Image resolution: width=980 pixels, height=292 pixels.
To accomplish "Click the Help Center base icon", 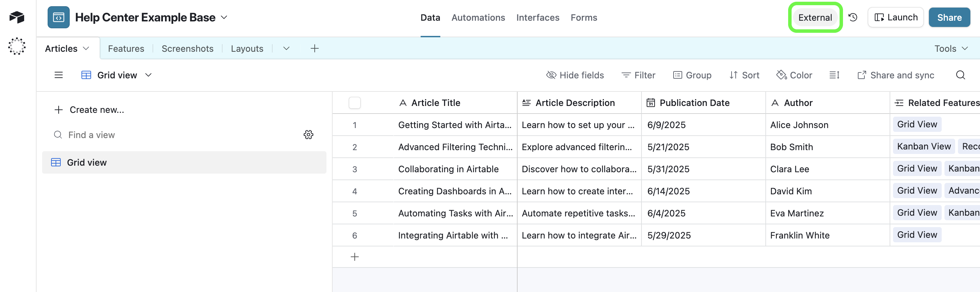I will point(59,17).
